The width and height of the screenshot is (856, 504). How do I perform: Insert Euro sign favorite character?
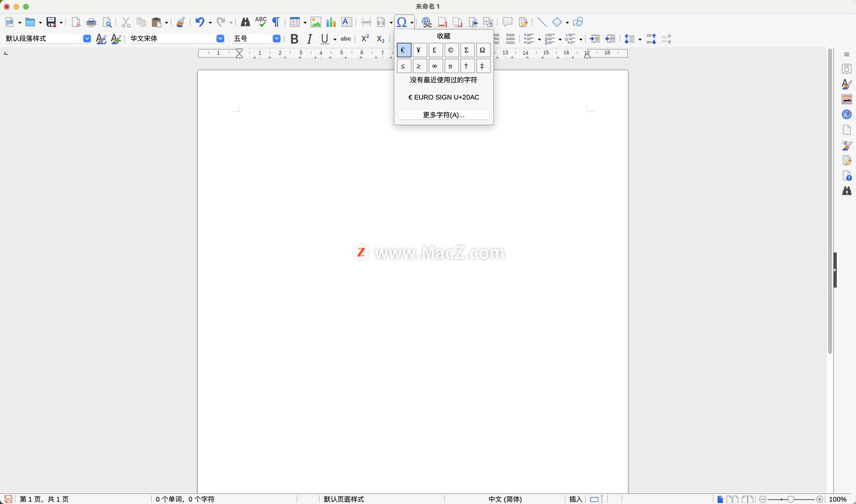pyautogui.click(x=404, y=50)
